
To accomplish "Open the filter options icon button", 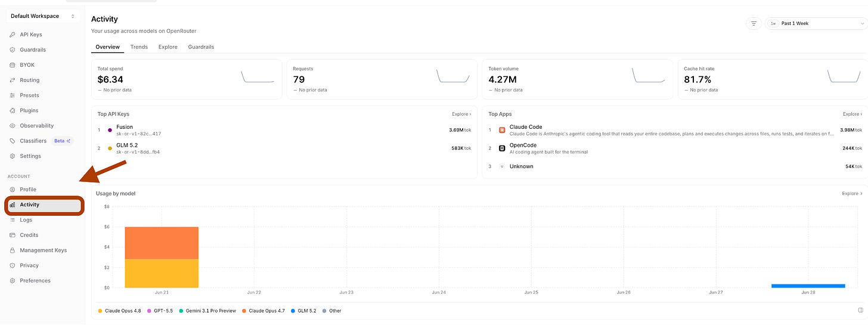I will tap(754, 23).
